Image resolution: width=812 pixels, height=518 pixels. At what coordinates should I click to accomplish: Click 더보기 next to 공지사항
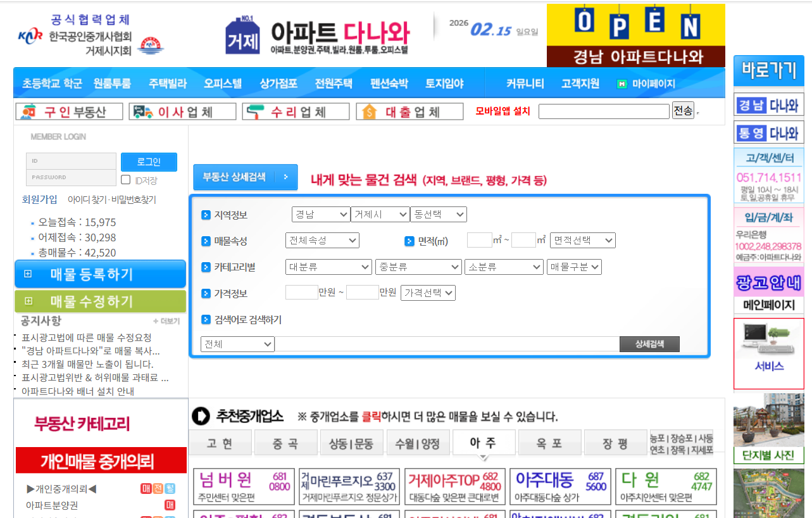pyautogui.click(x=166, y=321)
